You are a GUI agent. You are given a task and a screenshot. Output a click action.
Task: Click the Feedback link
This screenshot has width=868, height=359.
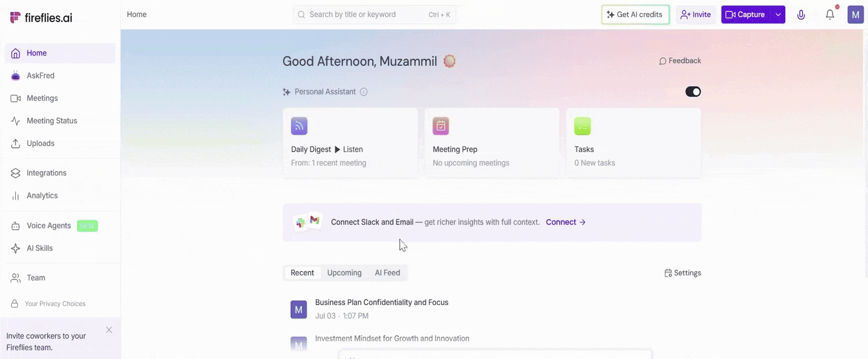pyautogui.click(x=680, y=61)
